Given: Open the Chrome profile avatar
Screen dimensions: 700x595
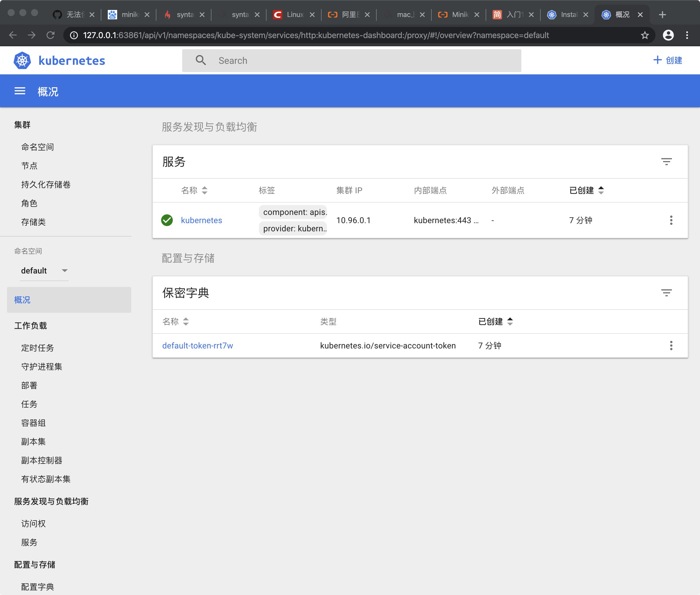Looking at the screenshot, I should (x=668, y=35).
